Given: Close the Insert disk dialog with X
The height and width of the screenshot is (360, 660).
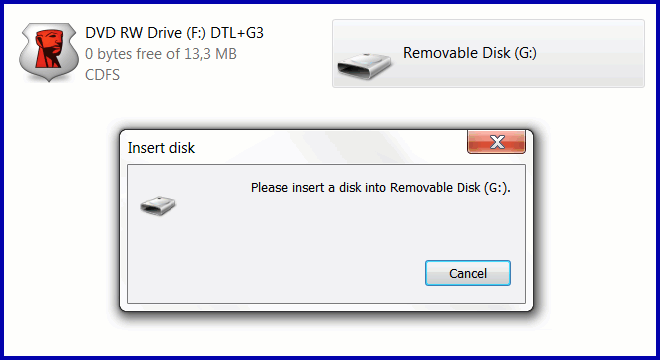Looking at the screenshot, I should tap(496, 142).
